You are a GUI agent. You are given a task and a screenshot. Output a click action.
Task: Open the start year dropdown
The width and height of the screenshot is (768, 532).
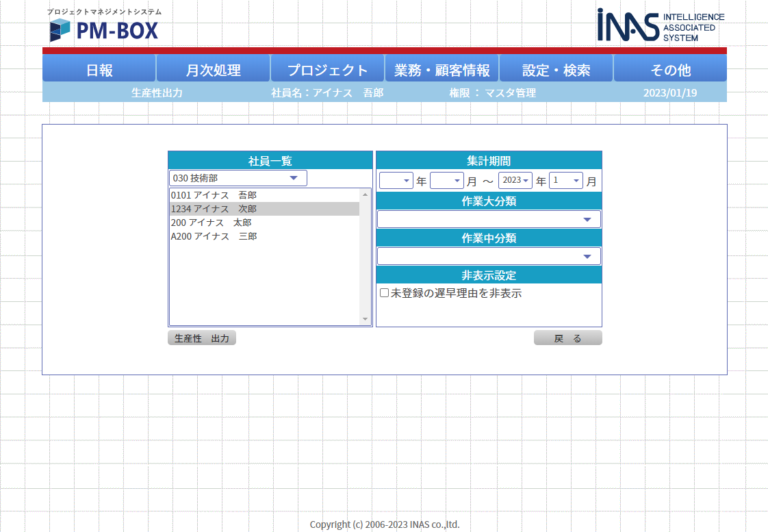[x=396, y=181]
